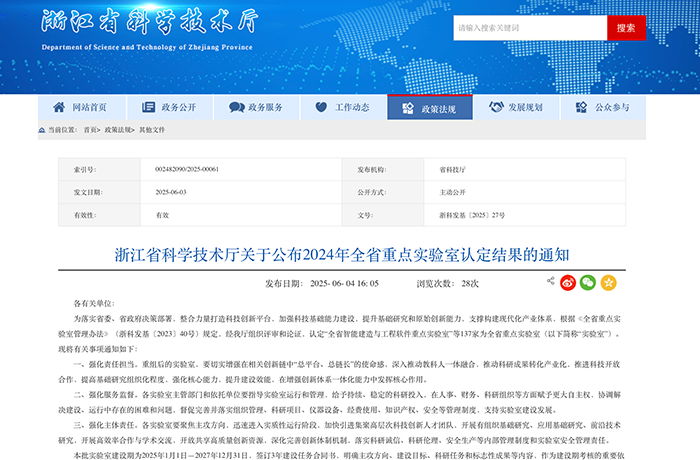Click the red 搜索 button

[626, 28]
